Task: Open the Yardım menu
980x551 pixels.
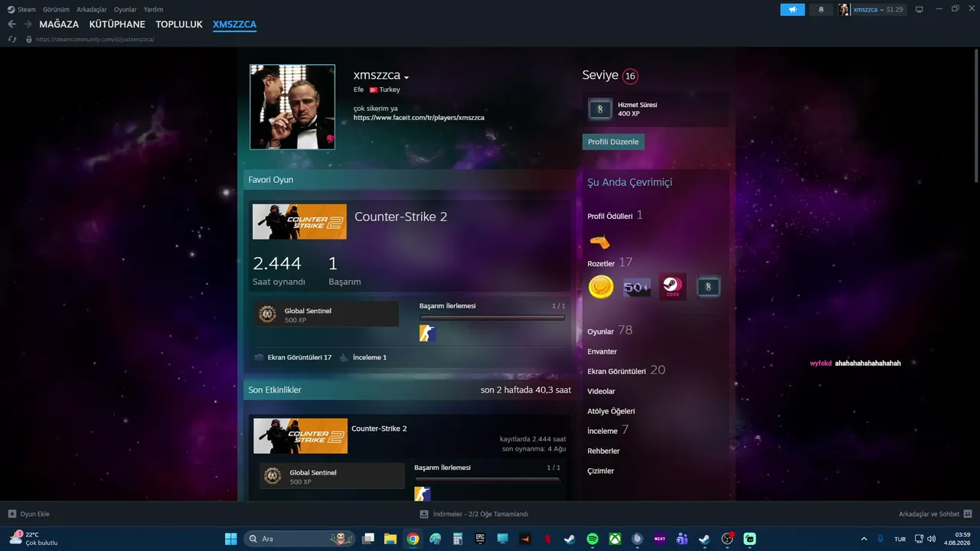Action: (153, 9)
